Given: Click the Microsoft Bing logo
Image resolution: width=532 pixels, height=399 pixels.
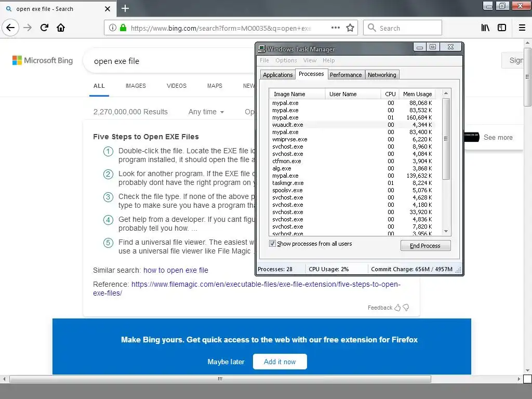Looking at the screenshot, I should coord(43,60).
